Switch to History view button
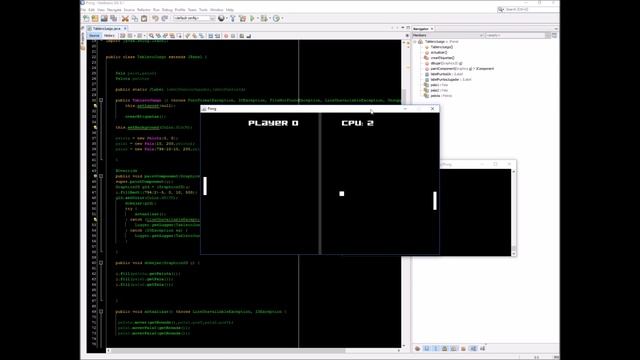The width and height of the screenshot is (640, 360). tap(109, 36)
